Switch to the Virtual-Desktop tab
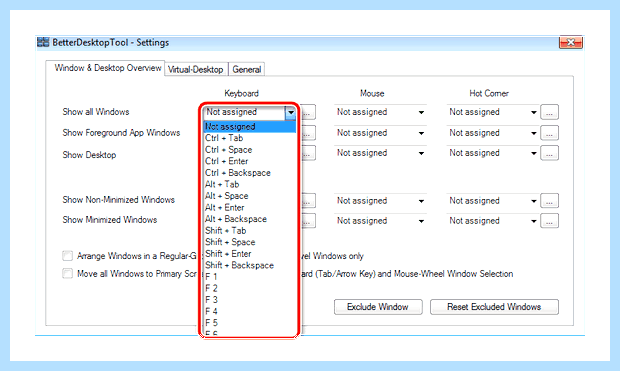 click(196, 70)
